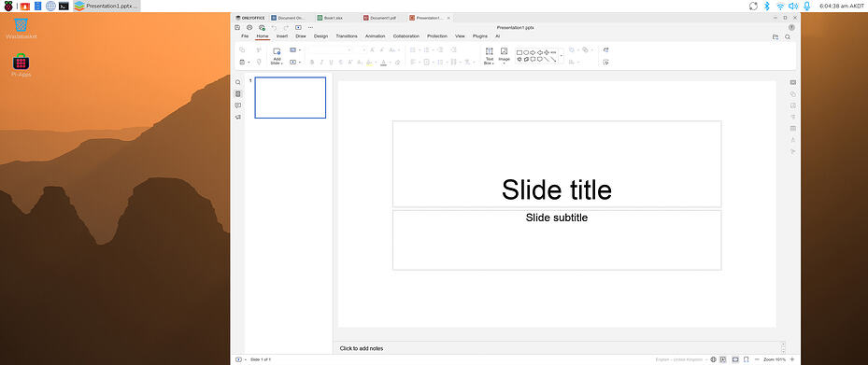
Task: Click the Bluetooth tray icon
Action: pos(767,6)
